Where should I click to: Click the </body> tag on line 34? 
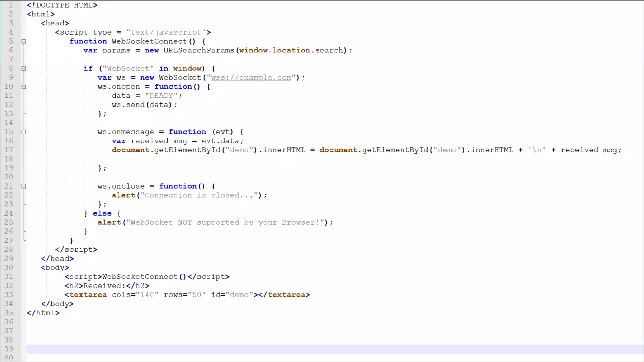click(x=58, y=304)
